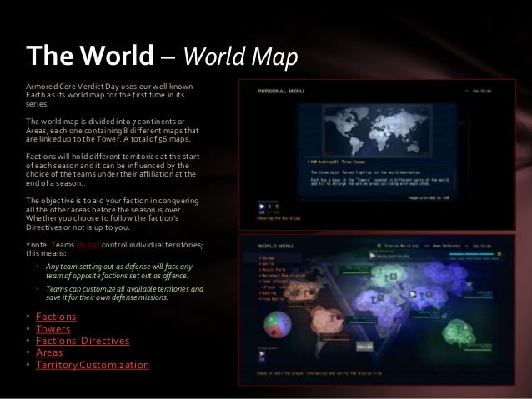Click Key Guide in World Menu header
The width and height of the screenshot is (532, 399).
click(x=479, y=246)
